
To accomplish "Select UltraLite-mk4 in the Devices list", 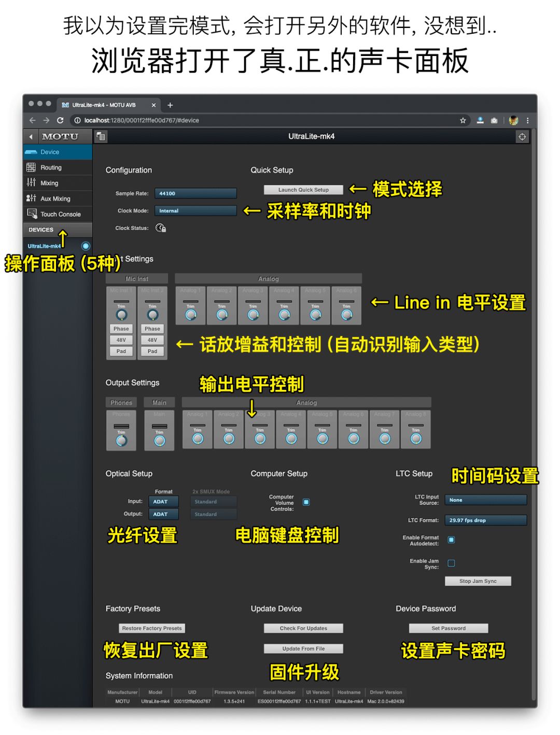I will click(x=44, y=246).
